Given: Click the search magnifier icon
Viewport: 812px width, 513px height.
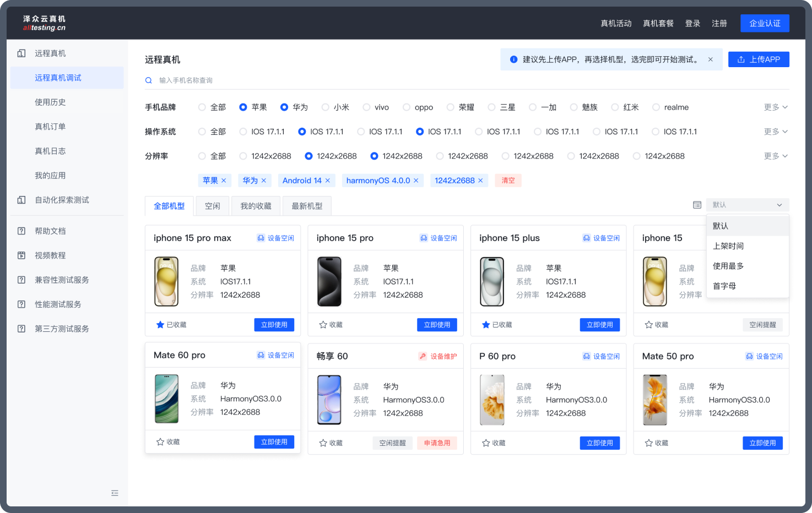Looking at the screenshot, I should 149,80.
